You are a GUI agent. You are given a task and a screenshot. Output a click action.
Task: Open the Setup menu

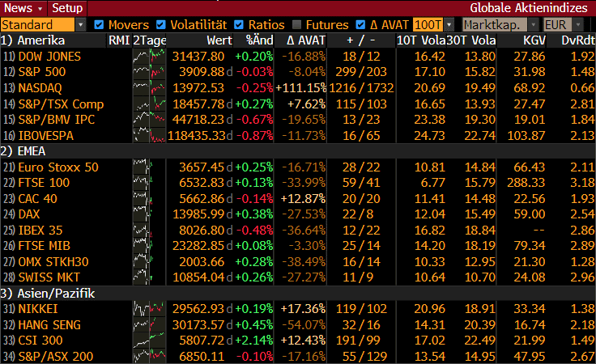67,8
